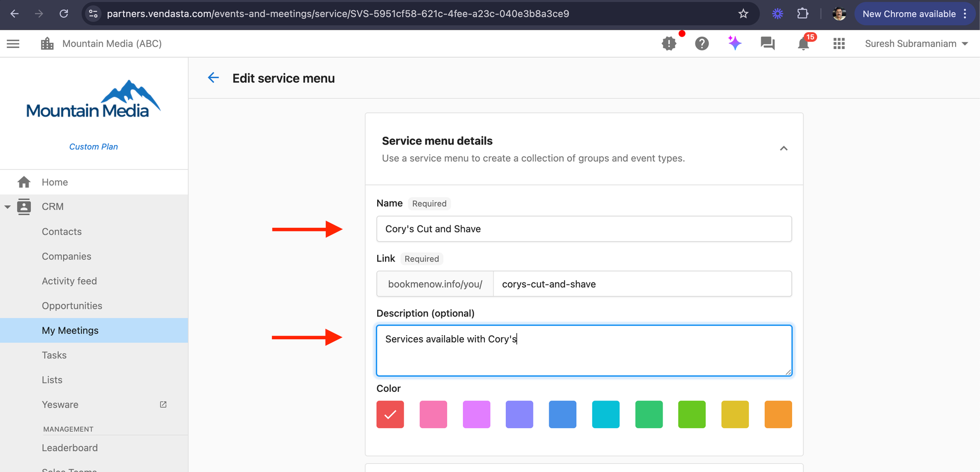The width and height of the screenshot is (980, 472).
Task: Select the magenta-violet color swatch
Action: coord(476,414)
